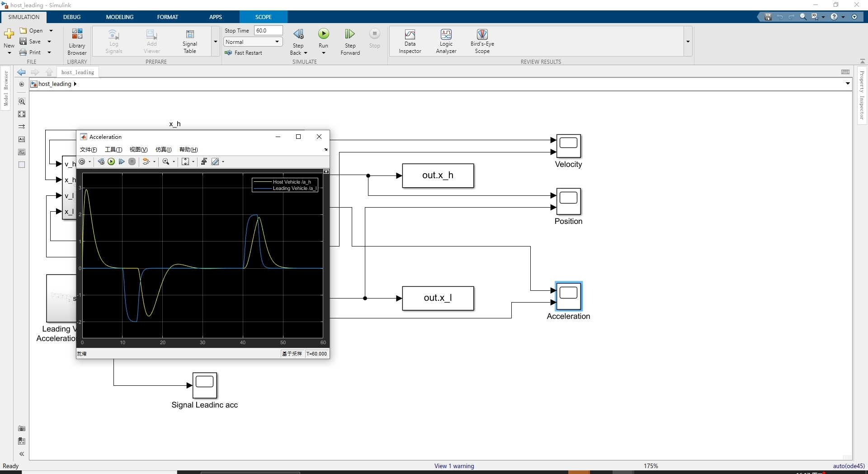868x474 pixels.
Task: Open the Bird's-Eye Scope
Action: point(482,41)
